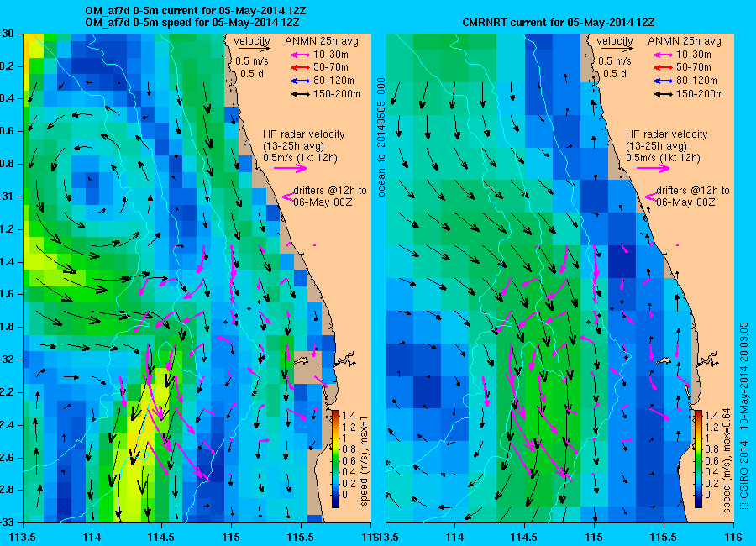
Task: Click the blue 80-120m arrow in right legend
Action: (x=664, y=81)
